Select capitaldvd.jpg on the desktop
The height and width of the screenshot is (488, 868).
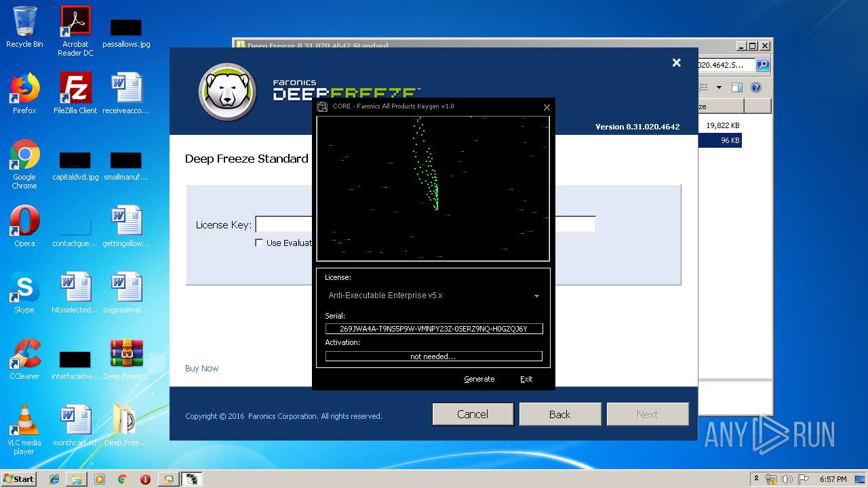point(75,167)
